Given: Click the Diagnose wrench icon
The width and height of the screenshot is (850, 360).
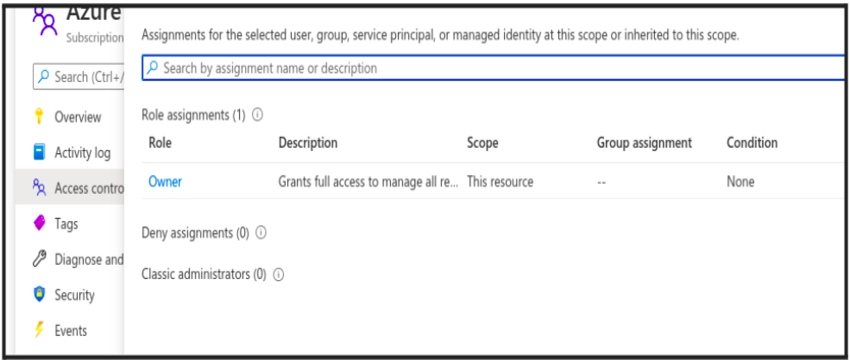Looking at the screenshot, I should click(x=39, y=259).
